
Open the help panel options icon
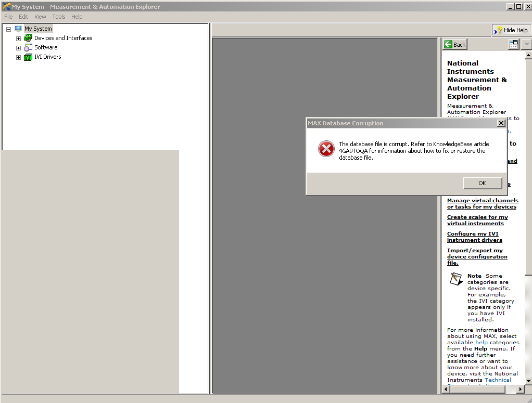[514, 44]
